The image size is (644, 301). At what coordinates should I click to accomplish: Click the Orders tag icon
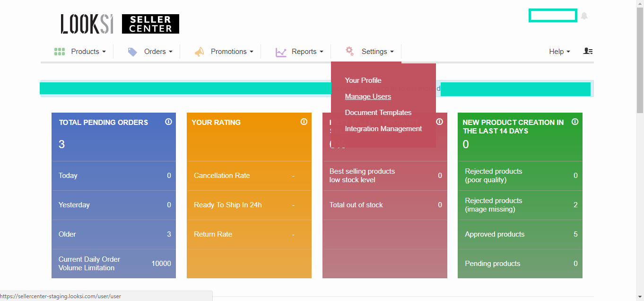point(132,52)
